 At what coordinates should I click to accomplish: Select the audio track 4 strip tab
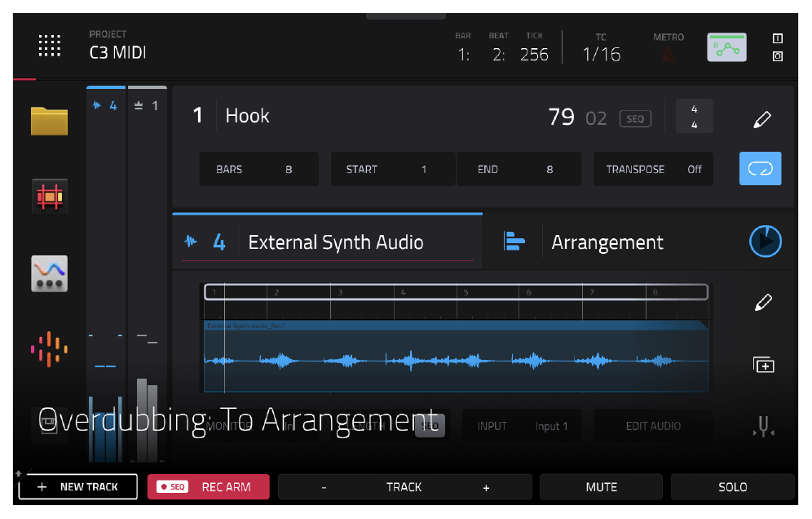pyautogui.click(x=106, y=105)
